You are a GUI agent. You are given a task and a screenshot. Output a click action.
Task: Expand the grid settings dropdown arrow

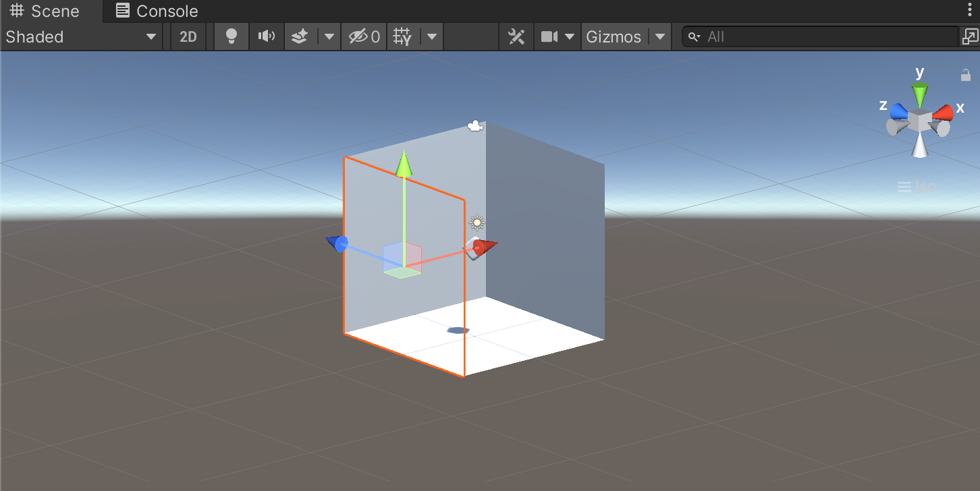coord(432,37)
